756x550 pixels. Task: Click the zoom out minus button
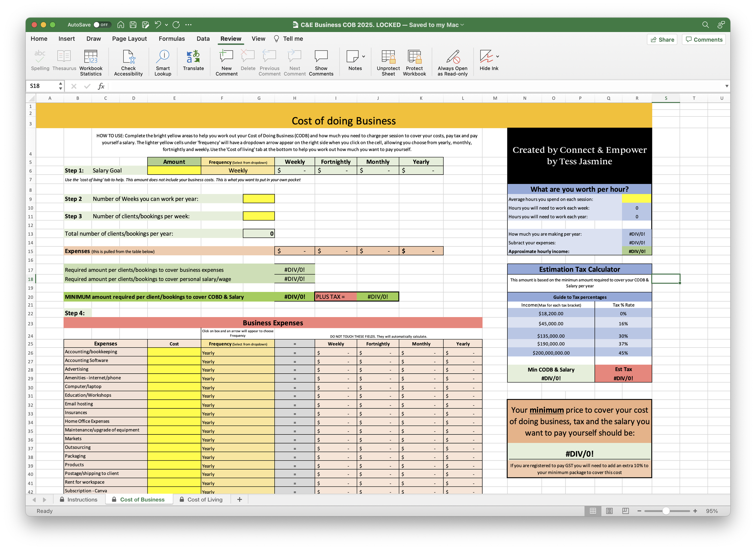pos(639,511)
